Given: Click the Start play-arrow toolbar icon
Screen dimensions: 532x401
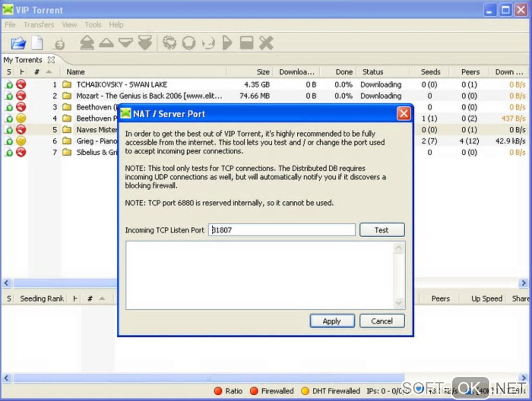Looking at the screenshot, I should click(x=227, y=43).
